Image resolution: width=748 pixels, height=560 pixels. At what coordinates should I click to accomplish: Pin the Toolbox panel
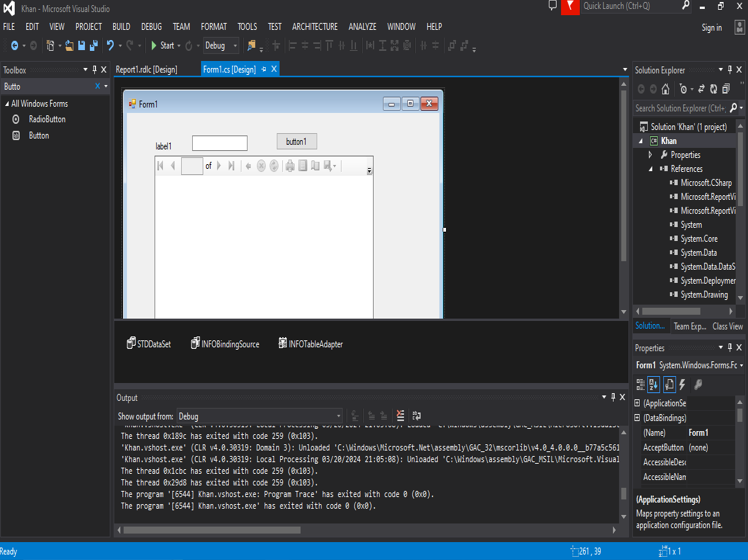[x=94, y=70]
